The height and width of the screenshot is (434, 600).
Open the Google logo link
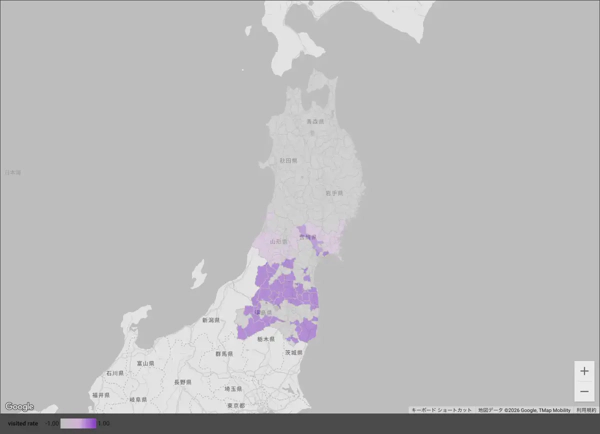pos(20,406)
